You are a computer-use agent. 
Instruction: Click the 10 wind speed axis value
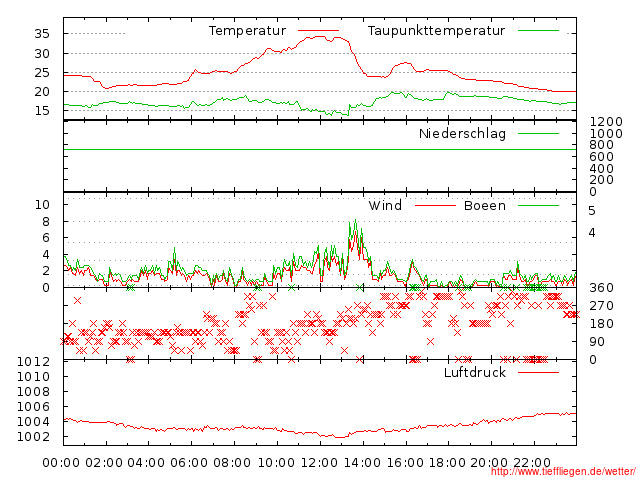(42, 204)
